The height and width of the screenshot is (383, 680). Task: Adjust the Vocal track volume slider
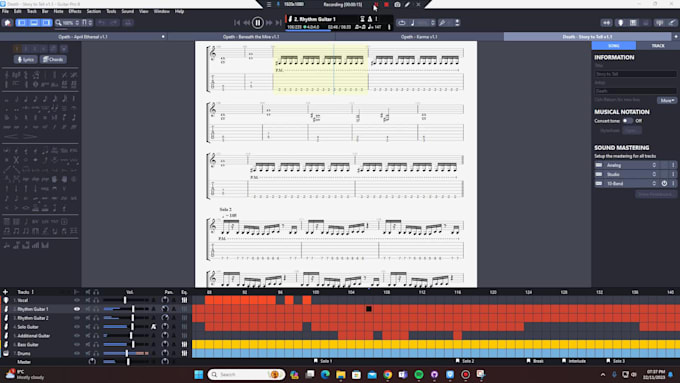(125, 300)
